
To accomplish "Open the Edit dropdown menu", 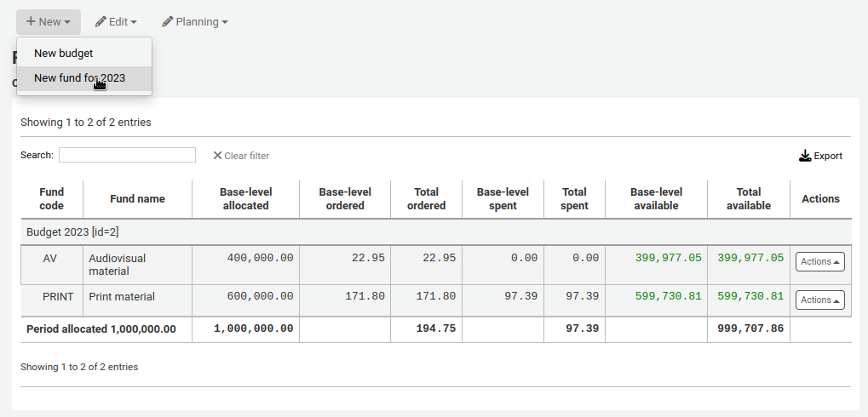I will [116, 22].
